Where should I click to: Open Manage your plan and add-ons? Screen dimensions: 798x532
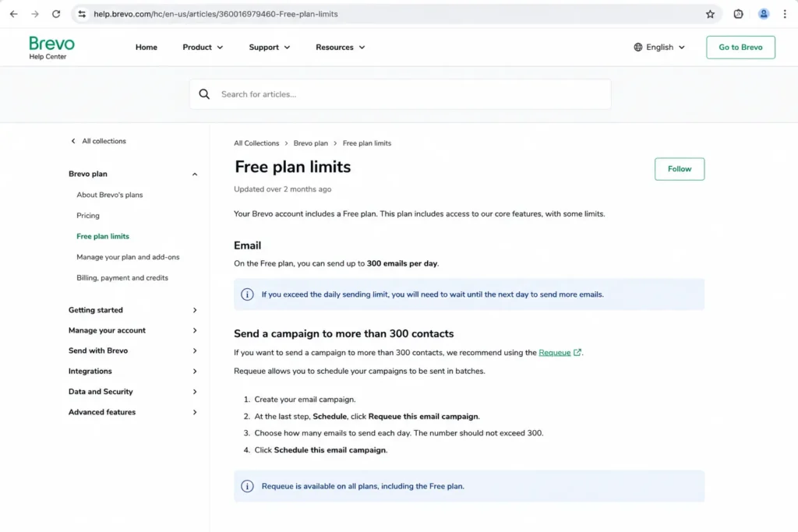pyautogui.click(x=128, y=257)
